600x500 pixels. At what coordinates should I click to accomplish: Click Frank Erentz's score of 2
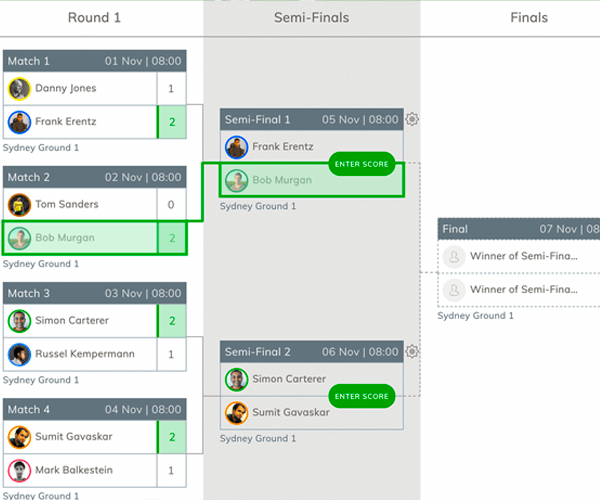(x=171, y=123)
